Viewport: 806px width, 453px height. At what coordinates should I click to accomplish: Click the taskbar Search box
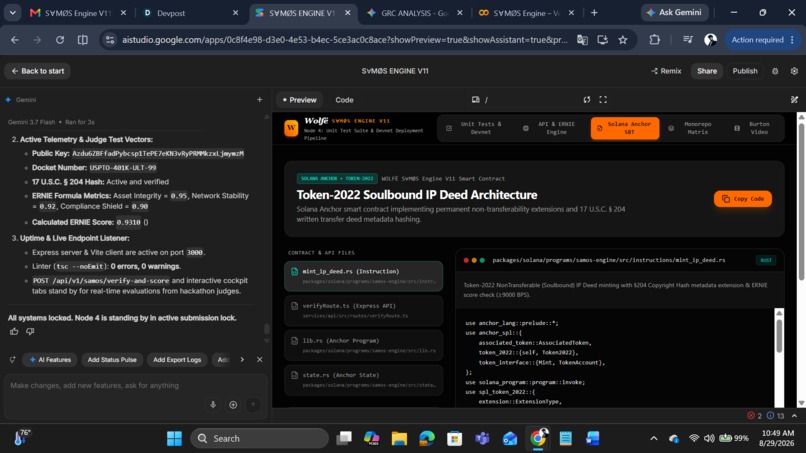click(x=259, y=439)
